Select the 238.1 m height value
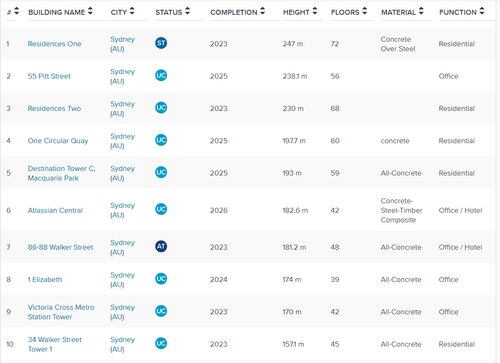This screenshot has width=500, height=363. point(295,76)
